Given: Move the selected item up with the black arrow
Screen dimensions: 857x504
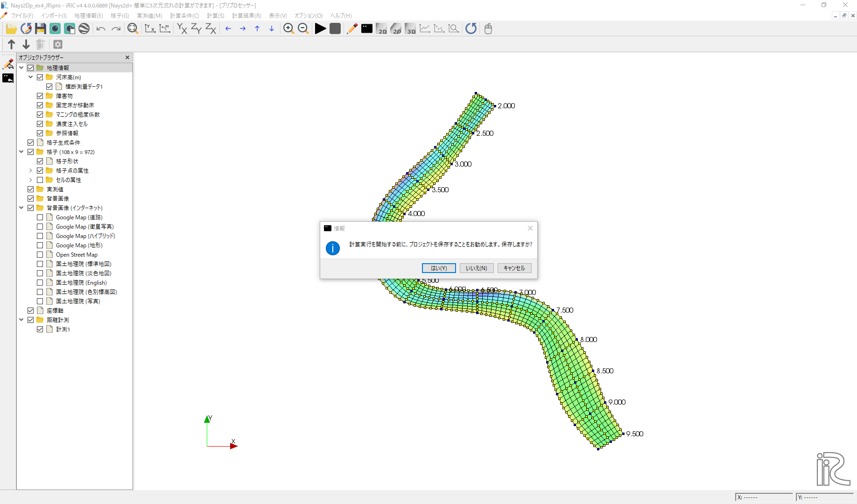Looking at the screenshot, I should 12,44.
